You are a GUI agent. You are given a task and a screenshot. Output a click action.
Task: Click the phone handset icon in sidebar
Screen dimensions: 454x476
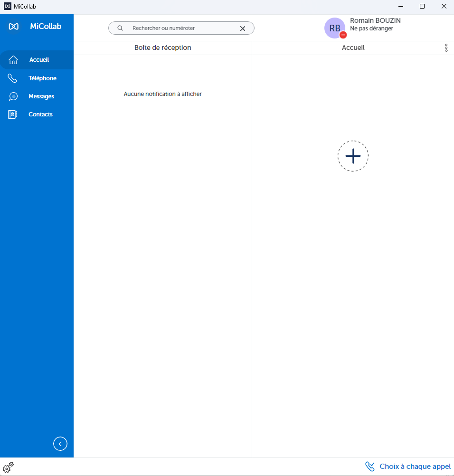click(x=12, y=78)
